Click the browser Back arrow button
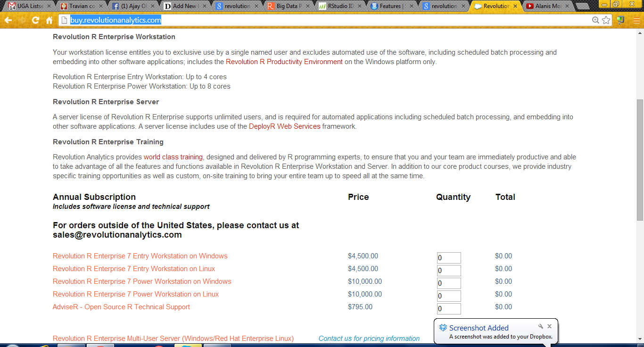644x347 pixels. 8,20
